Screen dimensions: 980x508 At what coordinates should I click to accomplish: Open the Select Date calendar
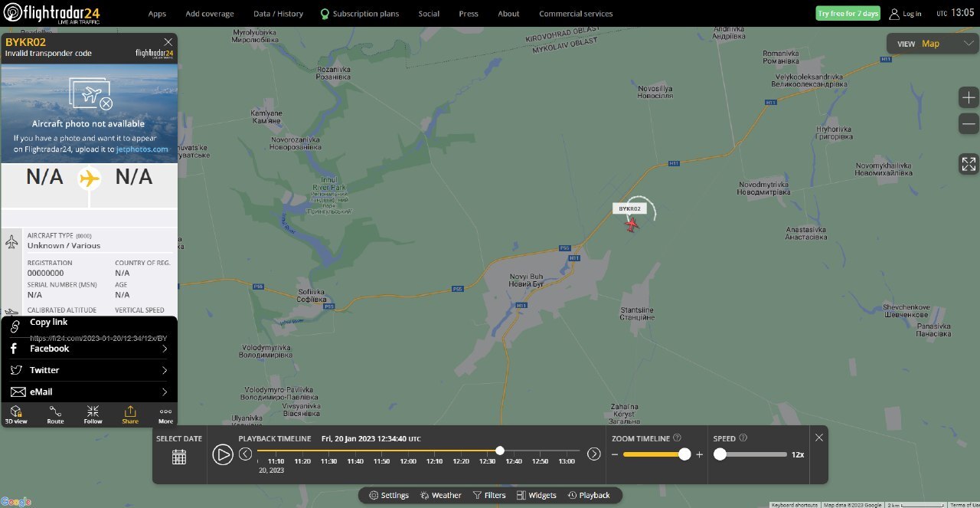click(x=179, y=457)
